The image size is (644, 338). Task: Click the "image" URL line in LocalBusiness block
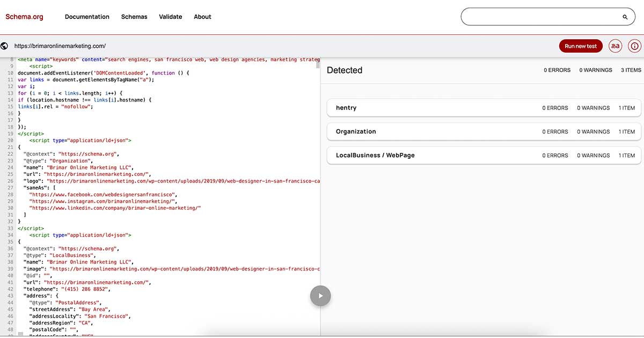click(x=172, y=269)
